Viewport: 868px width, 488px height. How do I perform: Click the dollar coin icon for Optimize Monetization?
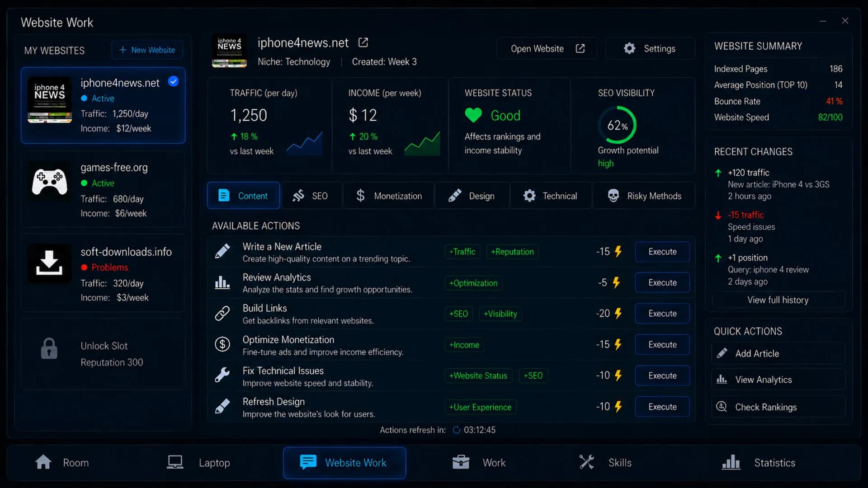click(x=222, y=344)
